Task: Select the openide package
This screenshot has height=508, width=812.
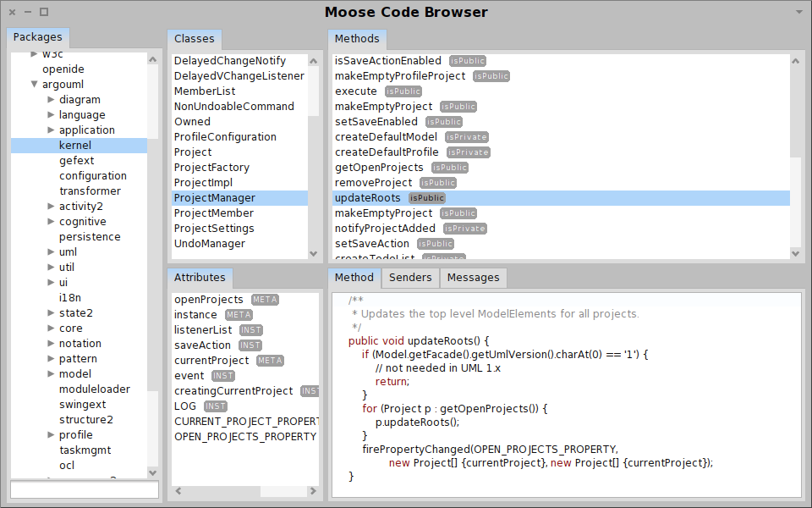Action: coord(63,69)
